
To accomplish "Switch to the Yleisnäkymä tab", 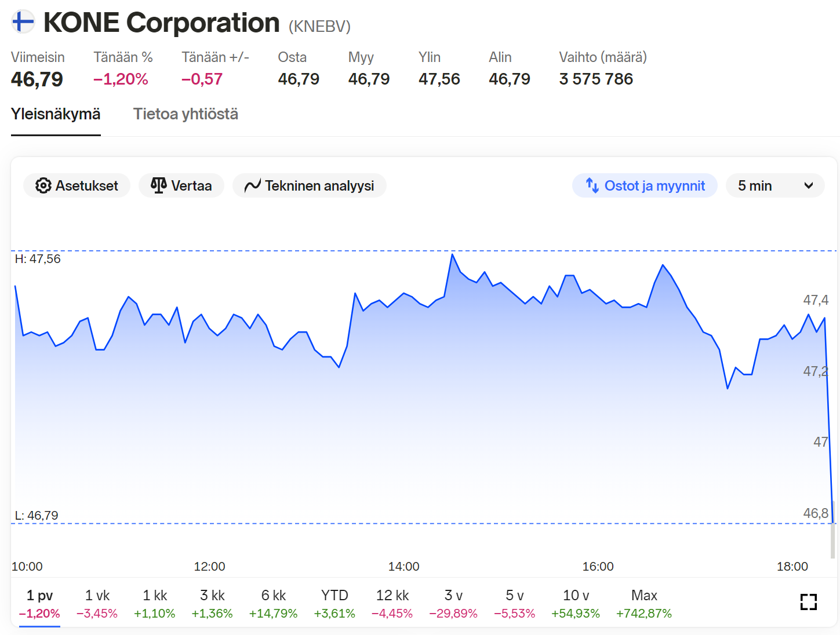I will pos(56,114).
